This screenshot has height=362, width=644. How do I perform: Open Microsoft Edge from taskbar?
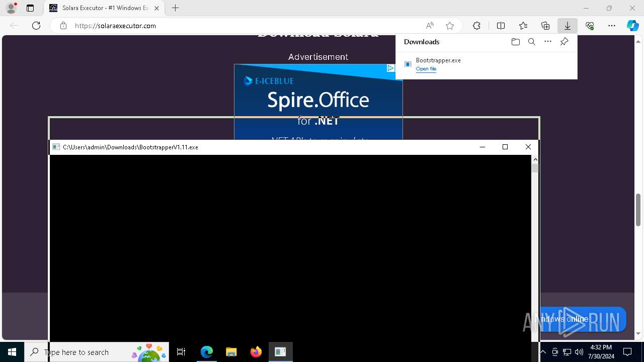[207, 352]
